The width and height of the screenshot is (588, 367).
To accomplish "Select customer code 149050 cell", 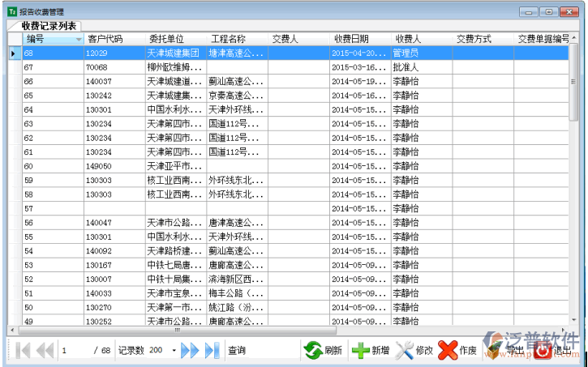I will click(x=114, y=166).
